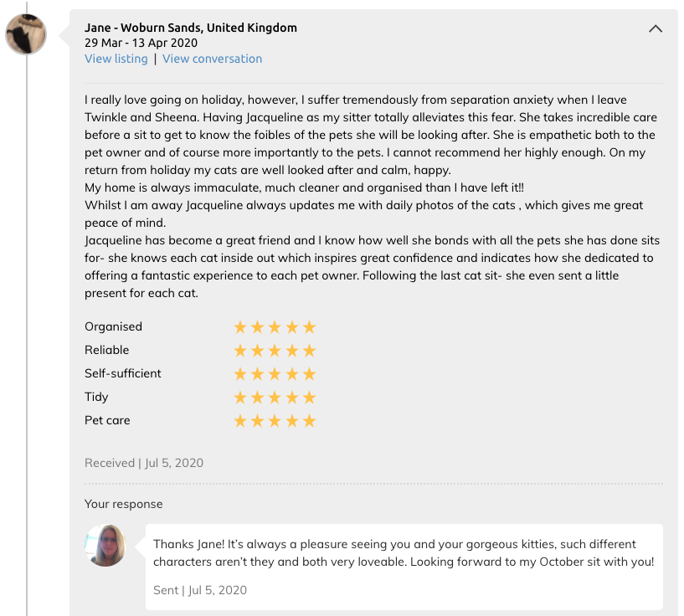Screen dimensions: 684x616
Task: Click third star in Reliable rating
Action: pyautogui.click(x=275, y=351)
